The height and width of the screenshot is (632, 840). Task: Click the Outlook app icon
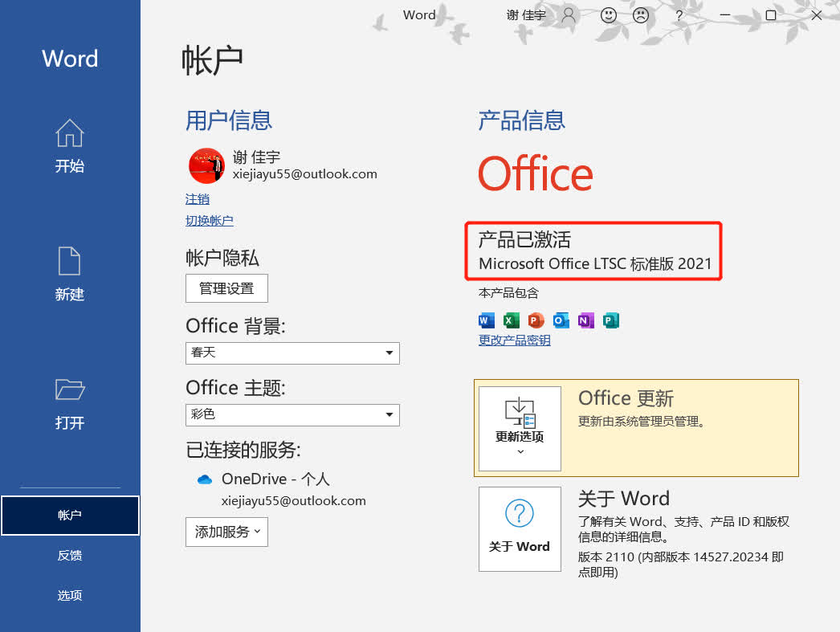pyautogui.click(x=561, y=321)
